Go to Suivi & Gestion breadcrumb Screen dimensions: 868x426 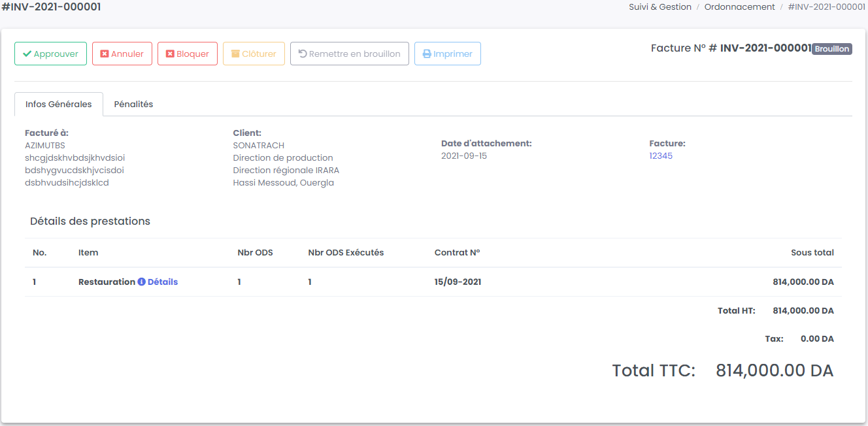click(x=659, y=7)
